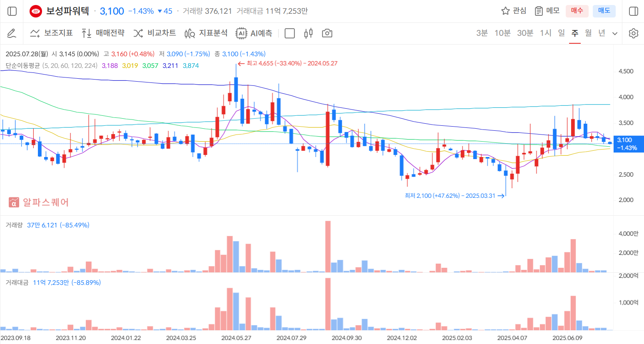The width and height of the screenshot is (644, 344).
Task: Toggle the right sidebar panel icon
Action: tap(633, 11)
